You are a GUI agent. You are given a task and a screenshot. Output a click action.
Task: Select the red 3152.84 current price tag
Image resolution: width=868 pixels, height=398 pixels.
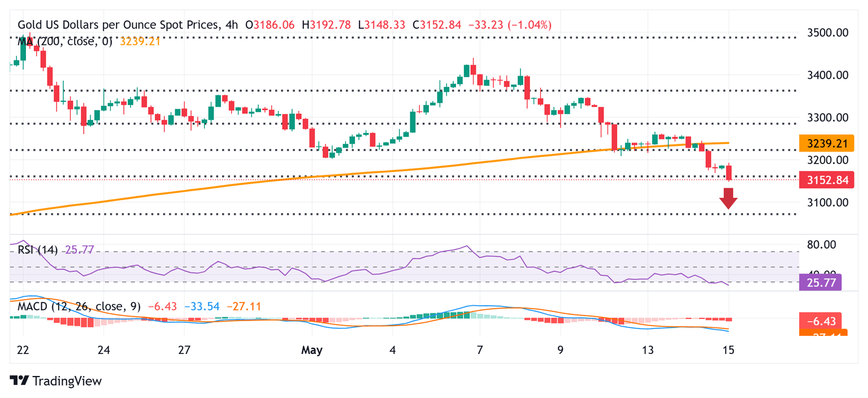coord(827,181)
